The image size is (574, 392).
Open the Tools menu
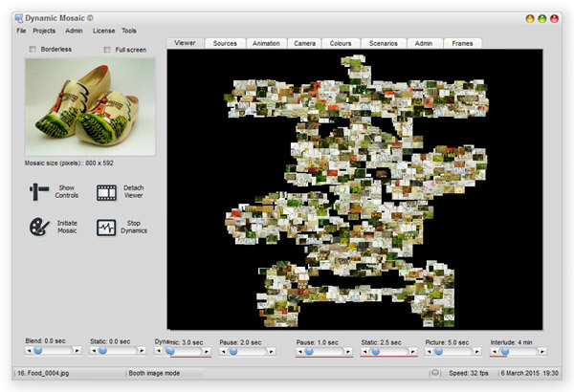click(129, 31)
